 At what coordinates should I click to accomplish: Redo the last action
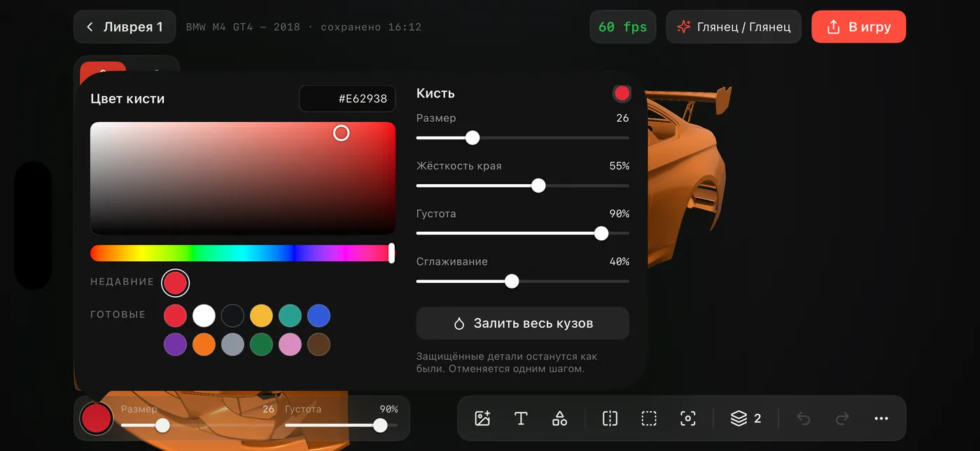[x=843, y=419]
